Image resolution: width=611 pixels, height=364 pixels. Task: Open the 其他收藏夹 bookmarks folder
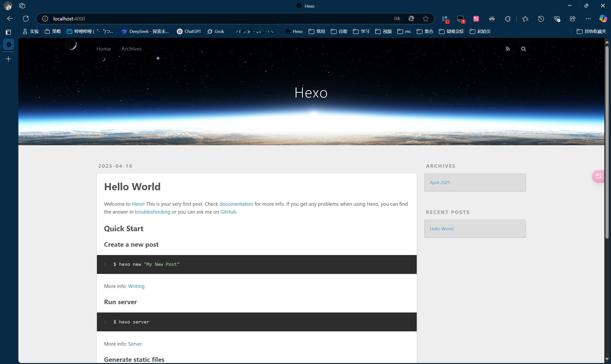pos(591,31)
